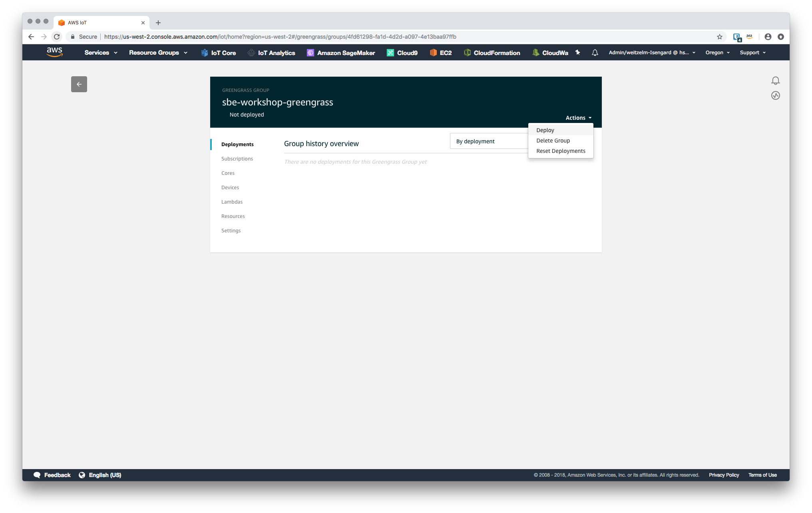Close the AWS IoT browser tab

point(143,23)
